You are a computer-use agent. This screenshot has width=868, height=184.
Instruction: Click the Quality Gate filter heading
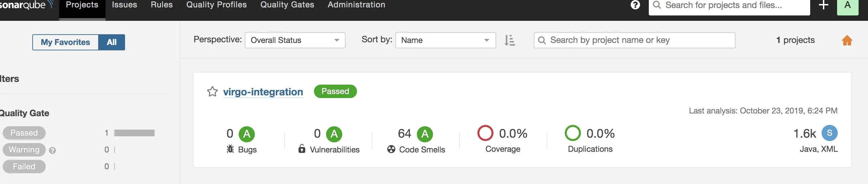pos(24,113)
